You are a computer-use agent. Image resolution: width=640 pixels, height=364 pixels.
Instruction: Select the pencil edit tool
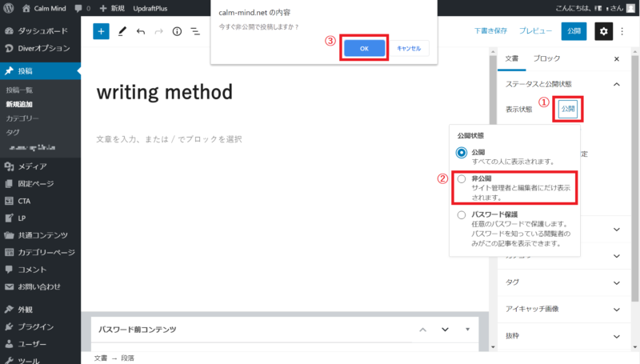click(122, 31)
